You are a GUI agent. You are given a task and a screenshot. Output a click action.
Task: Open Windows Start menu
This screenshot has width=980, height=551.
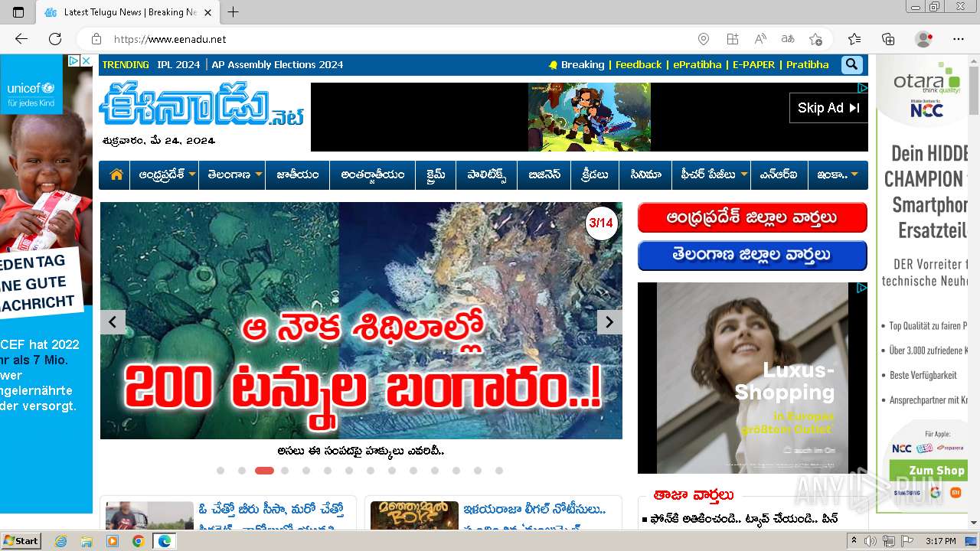click(x=21, y=540)
